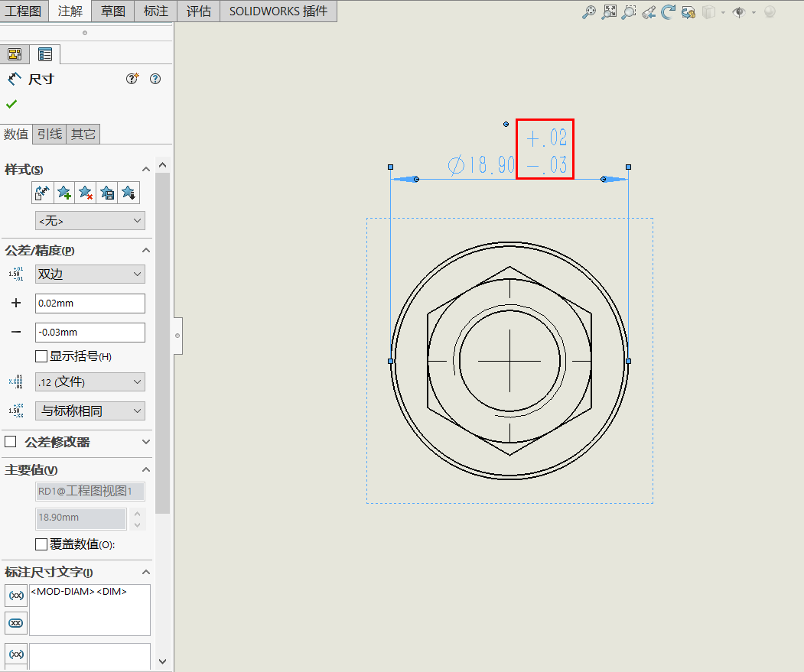Click the unit precision icon beside .12
Image resolution: width=804 pixels, height=672 pixels.
[x=16, y=381]
